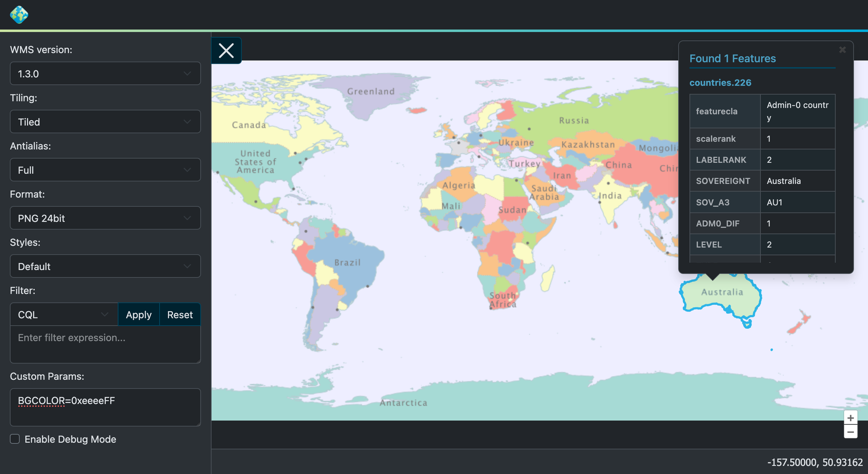
Task: Dismiss the Found 1 Features popup
Action: [842, 50]
